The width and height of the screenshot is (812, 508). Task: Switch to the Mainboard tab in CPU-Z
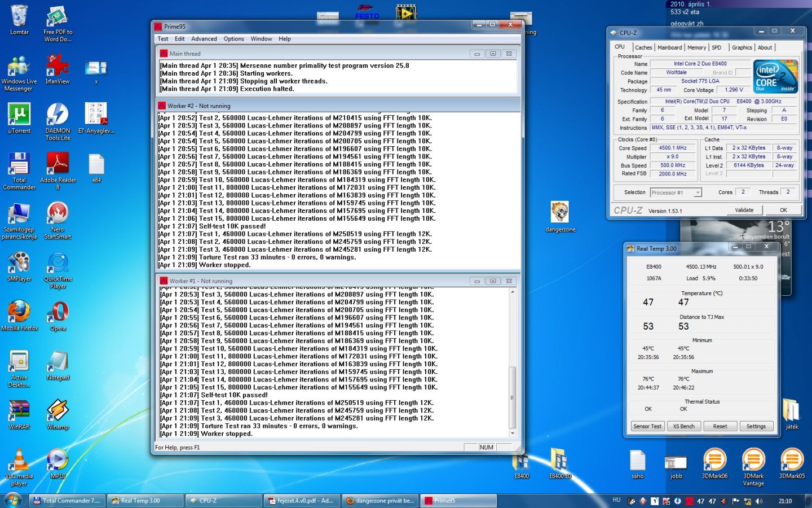pyautogui.click(x=670, y=48)
